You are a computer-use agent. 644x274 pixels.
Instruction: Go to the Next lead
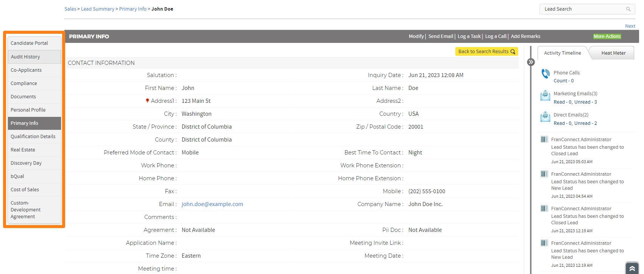coord(630,26)
